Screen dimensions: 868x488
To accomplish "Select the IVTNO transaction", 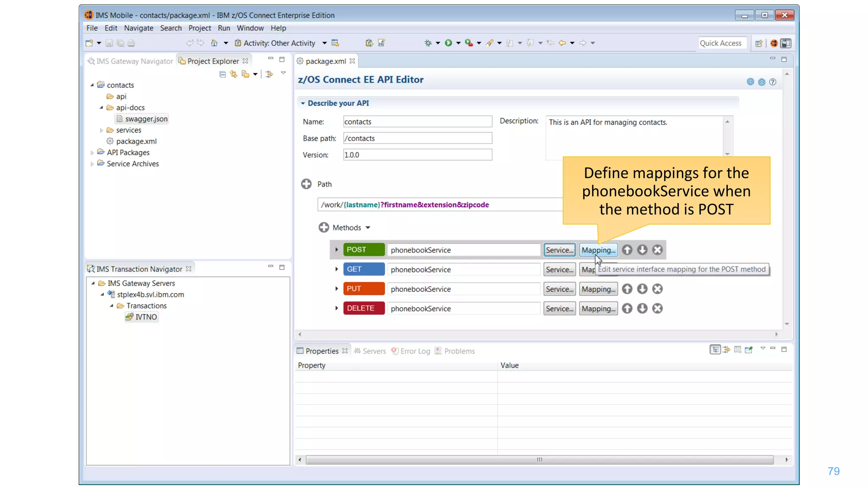I will (x=142, y=317).
